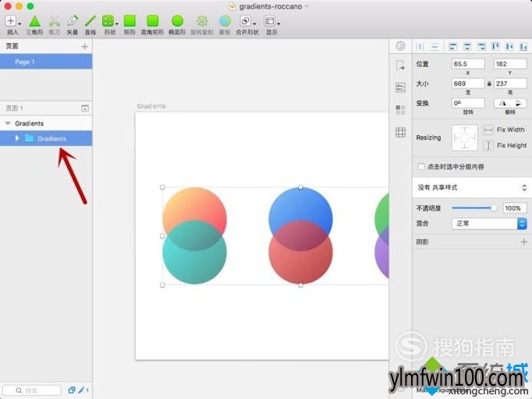Edit the width field 669
532x399 pixels.
(x=468, y=84)
